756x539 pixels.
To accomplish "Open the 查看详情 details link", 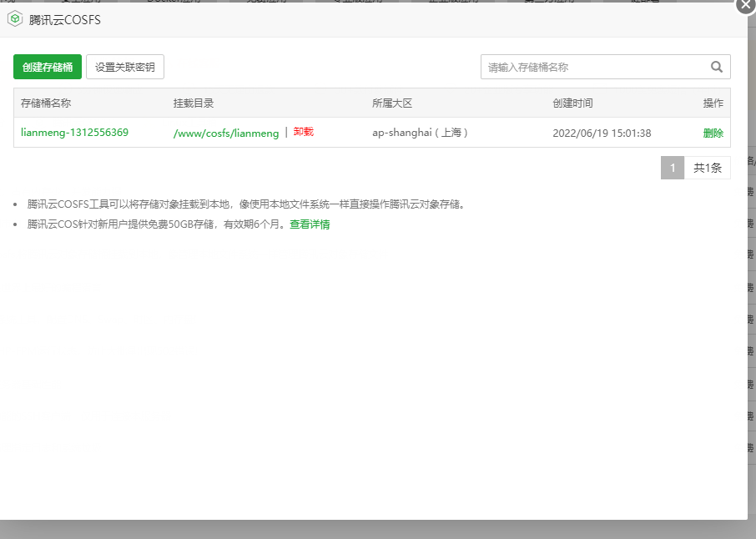I will coord(310,224).
